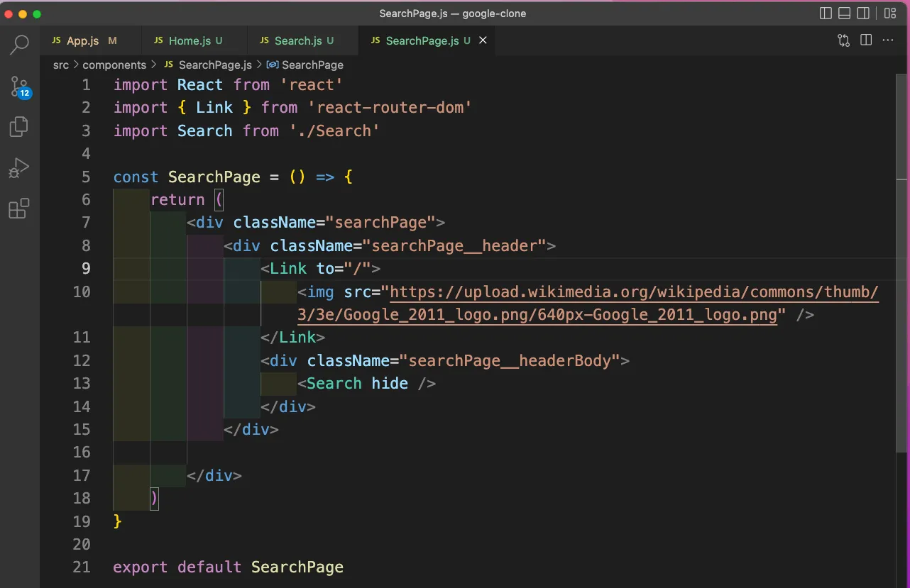This screenshot has height=588, width=910.
Task: Open the Run and Debug view
Action: [19, 168]
